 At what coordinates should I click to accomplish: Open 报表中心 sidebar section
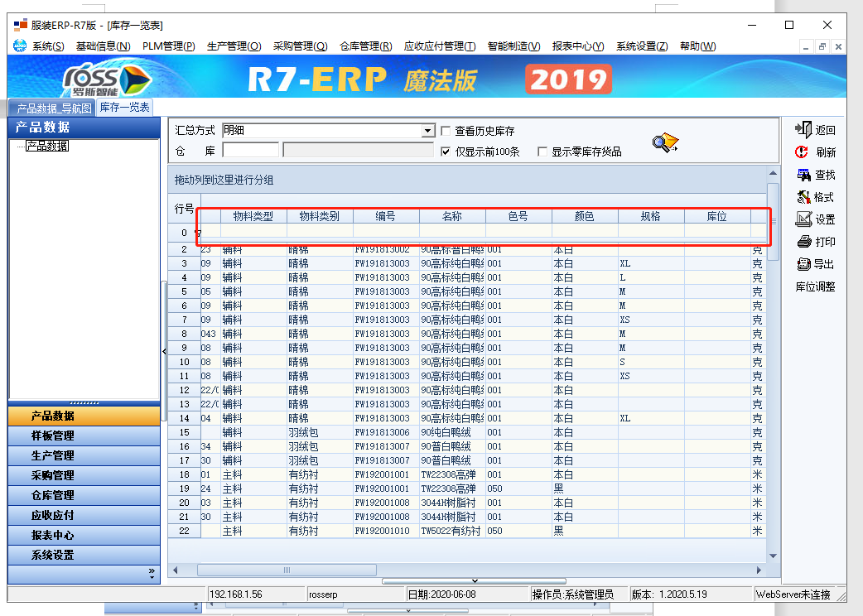coord(84,535)
